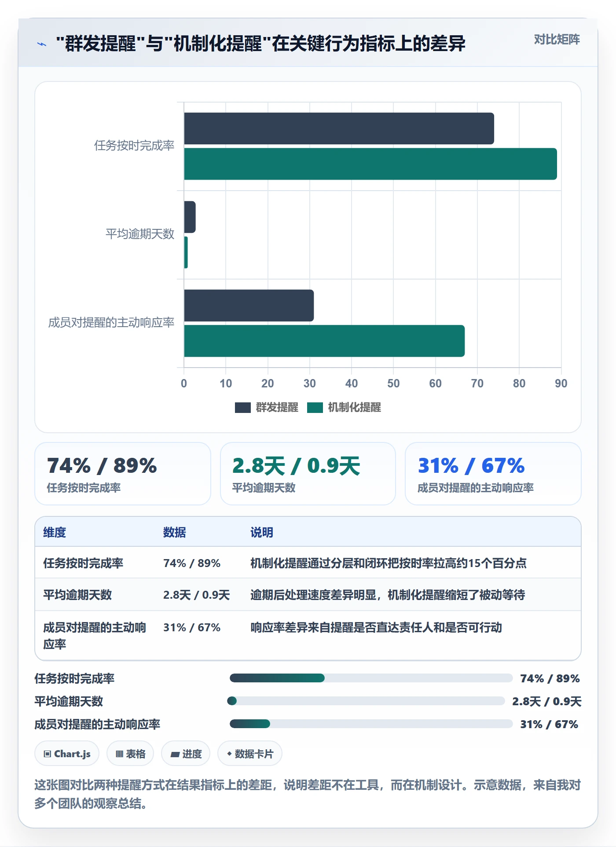Click the chart x-axis tick 50

tap(393, 383)
